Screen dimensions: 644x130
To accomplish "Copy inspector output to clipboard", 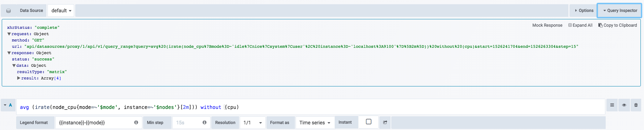I will pyautogui.click(x=618, y=25).
